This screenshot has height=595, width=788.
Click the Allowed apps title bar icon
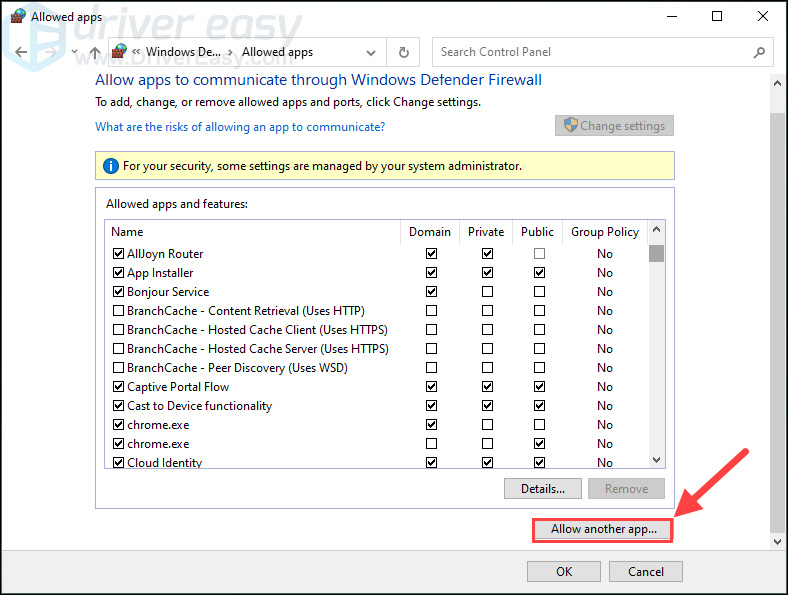pos(17,16)
